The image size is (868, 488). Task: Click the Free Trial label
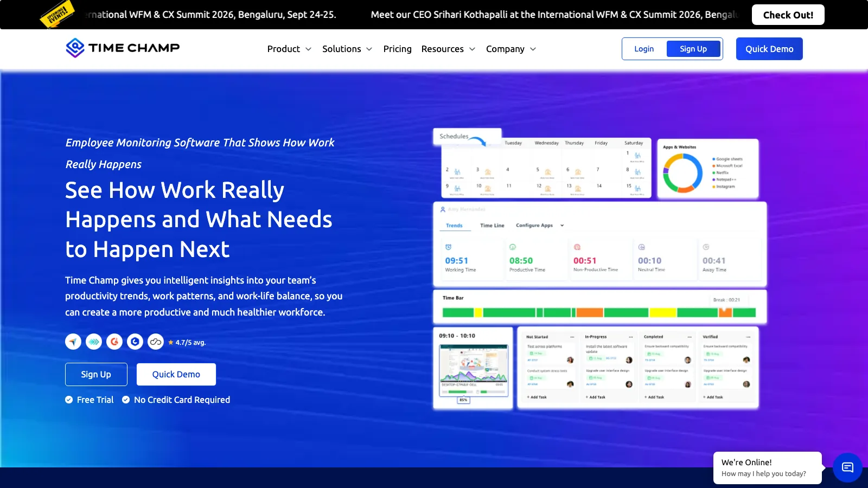coord(95,400)
